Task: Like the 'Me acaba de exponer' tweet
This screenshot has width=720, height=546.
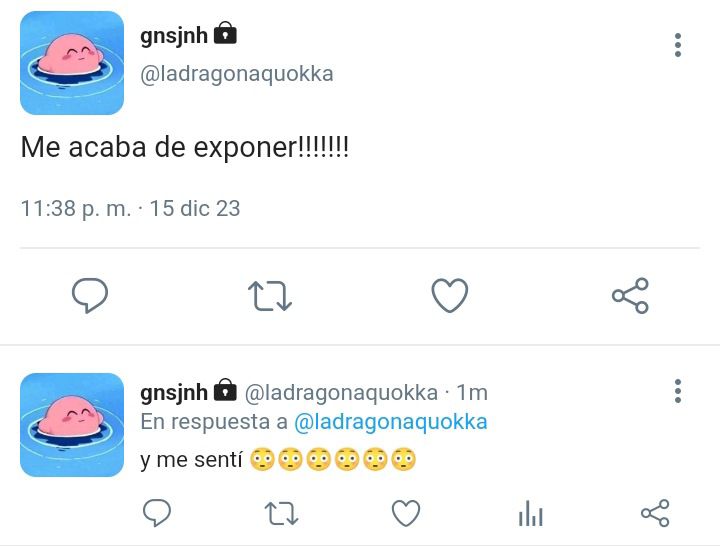Action: tap(450, 295)
